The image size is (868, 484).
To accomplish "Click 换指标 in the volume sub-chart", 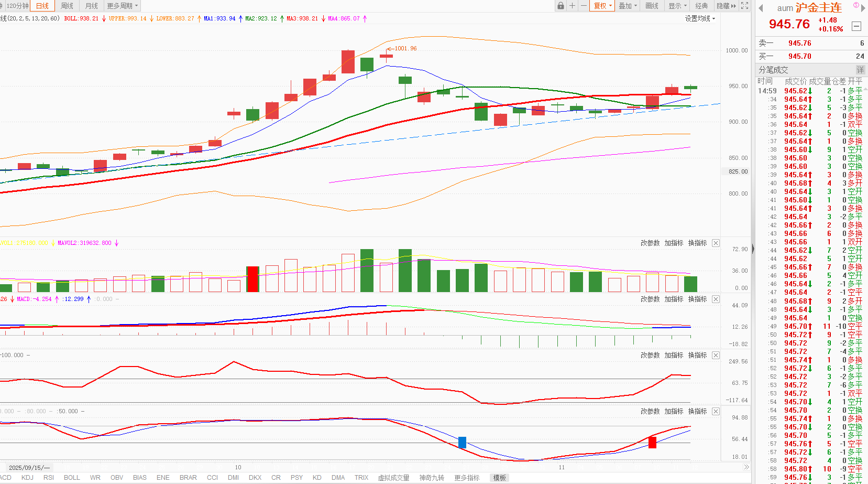I will coord(698,243).
